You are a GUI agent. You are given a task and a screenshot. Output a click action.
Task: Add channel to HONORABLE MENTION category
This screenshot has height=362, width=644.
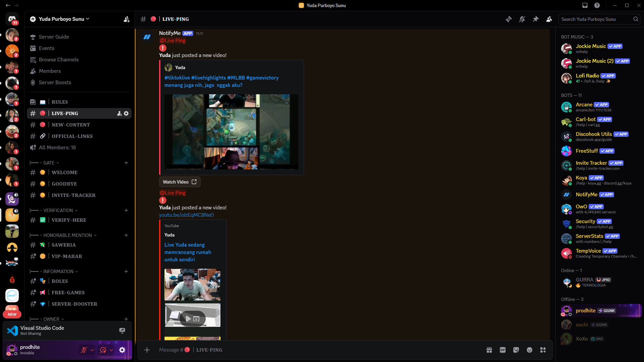pos(126,235)
